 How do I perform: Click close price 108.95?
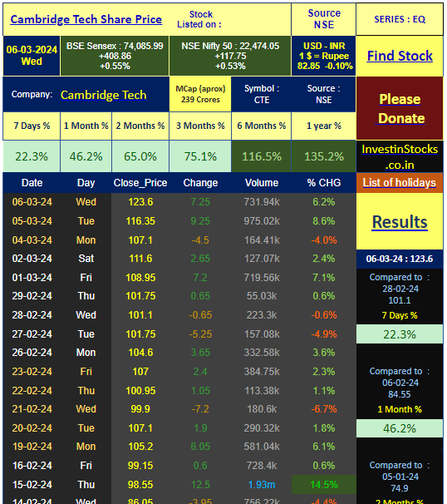click(x=140, y=278)
